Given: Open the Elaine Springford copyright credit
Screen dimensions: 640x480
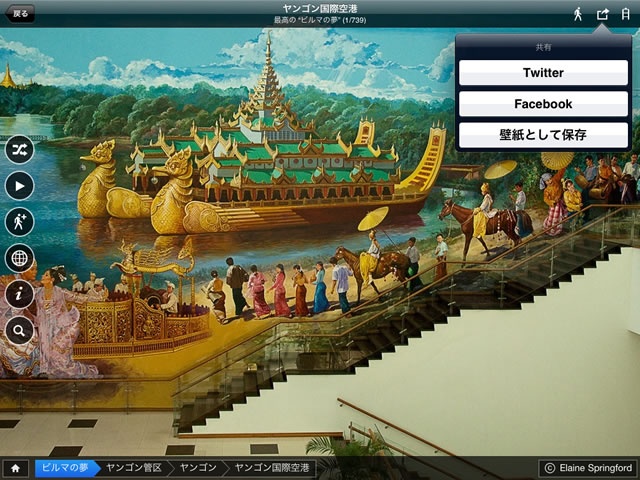Looking at the screenshot, I should (588, 468).
